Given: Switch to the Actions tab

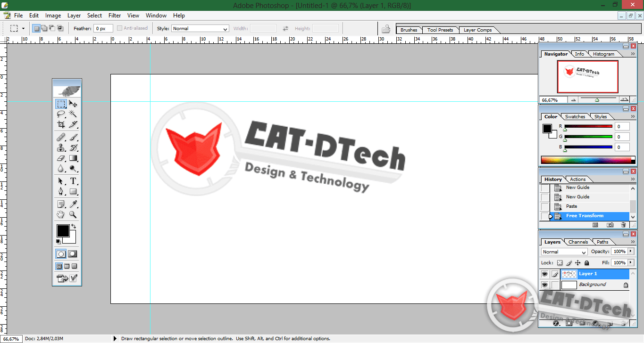Looking at the screenshot, I should pos(577,180).
